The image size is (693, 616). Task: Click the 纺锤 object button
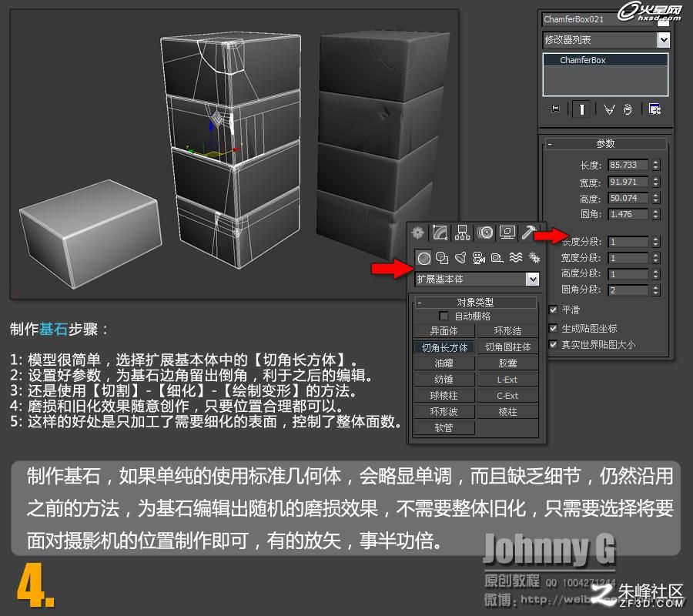coord(444,379)
